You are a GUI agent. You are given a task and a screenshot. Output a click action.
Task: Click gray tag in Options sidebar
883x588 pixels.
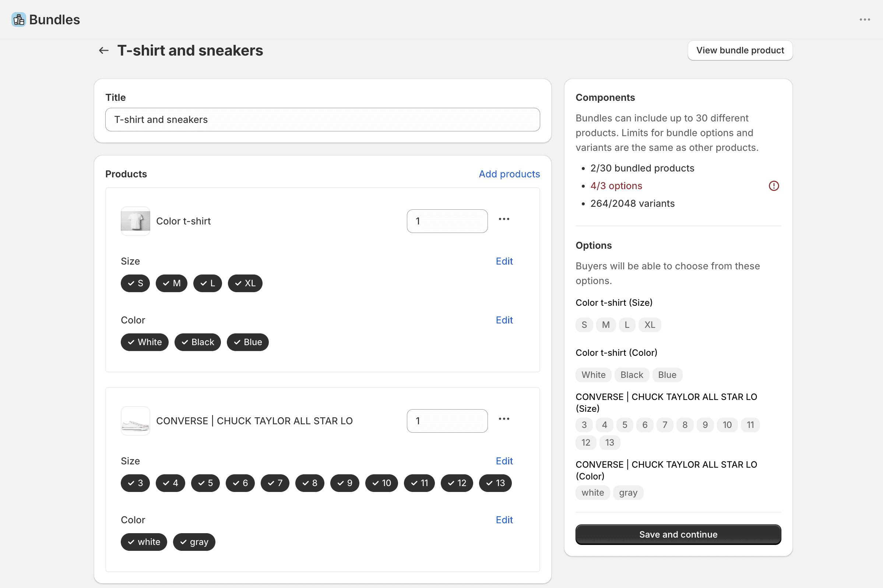[x=627, y=493]
